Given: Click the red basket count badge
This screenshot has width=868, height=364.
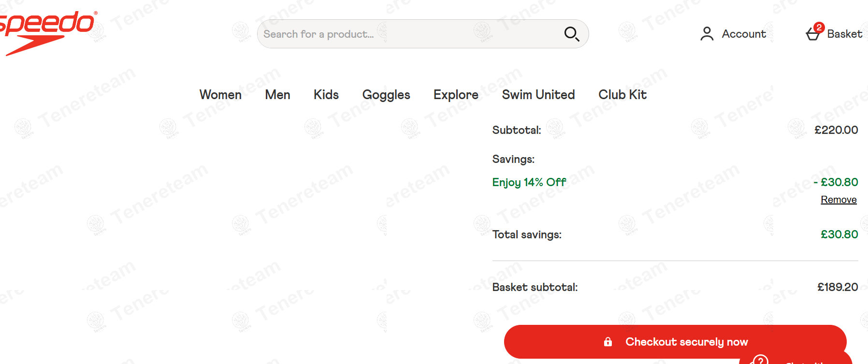Looking at the screenshot, I should pyautogui.click(x=819, y=27).
